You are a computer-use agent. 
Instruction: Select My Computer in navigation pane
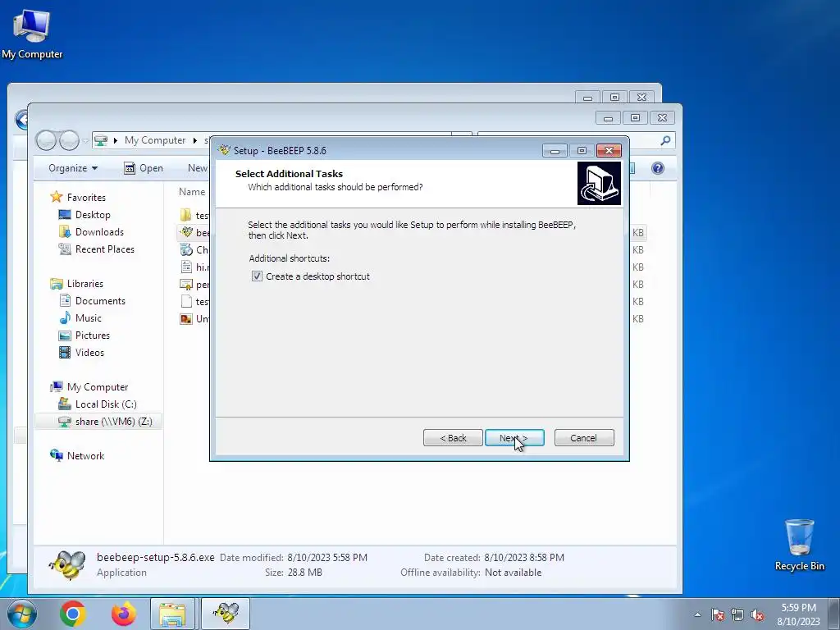(98, 387)
